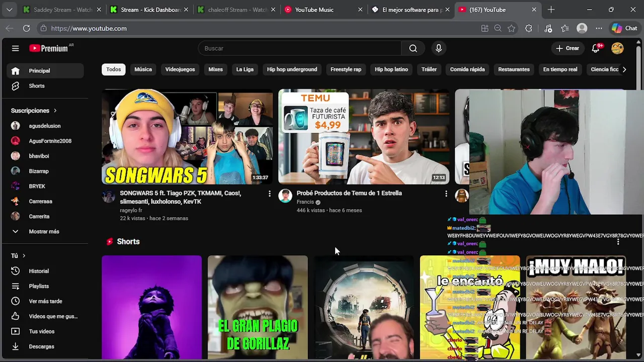Show more category chips with right arrow

coord(624,69)
